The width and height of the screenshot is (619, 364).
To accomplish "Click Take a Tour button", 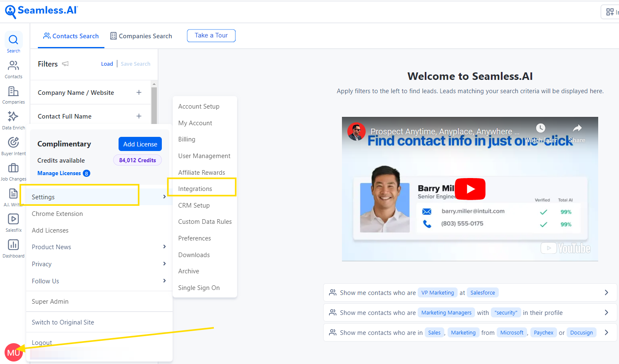I will pyautogui.click(x=211, y=35).
